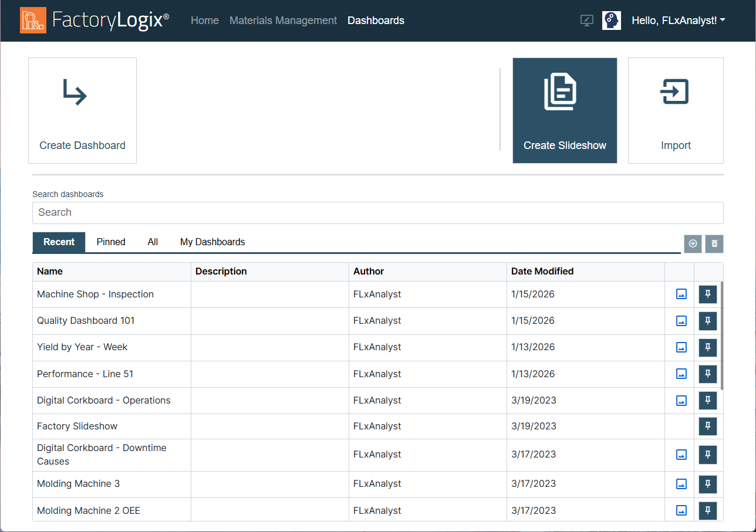Open thumbnail image for Performance - Line 51
The width and height of the screenshot is (756, 532).
coord(681,374)
